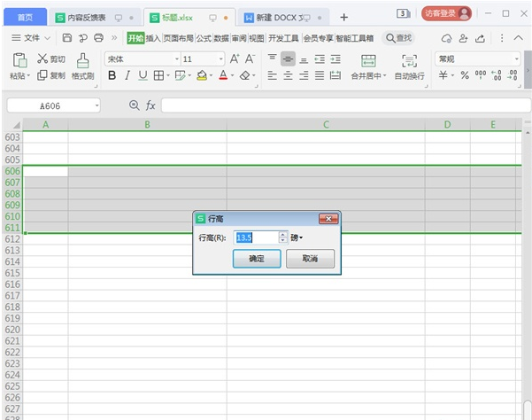Click the Auto Wrap (自动换行) icon

(x=409, y=59)
